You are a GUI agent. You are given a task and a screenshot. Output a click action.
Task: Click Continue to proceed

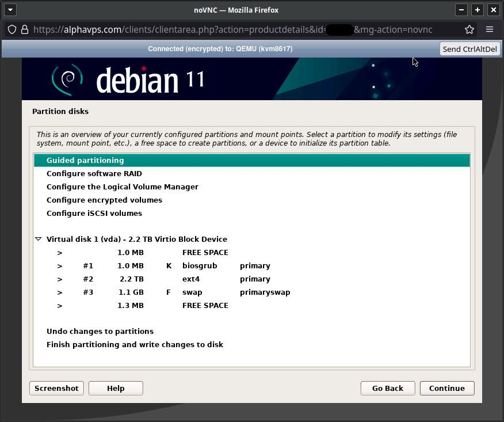pyautogui.click(x=447, y=388)
